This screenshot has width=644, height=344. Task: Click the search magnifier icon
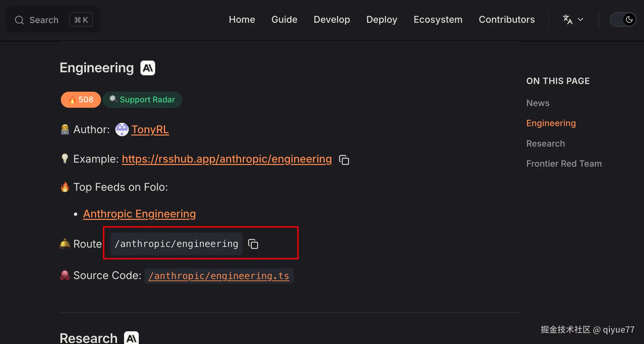click(x=19, y=20)
